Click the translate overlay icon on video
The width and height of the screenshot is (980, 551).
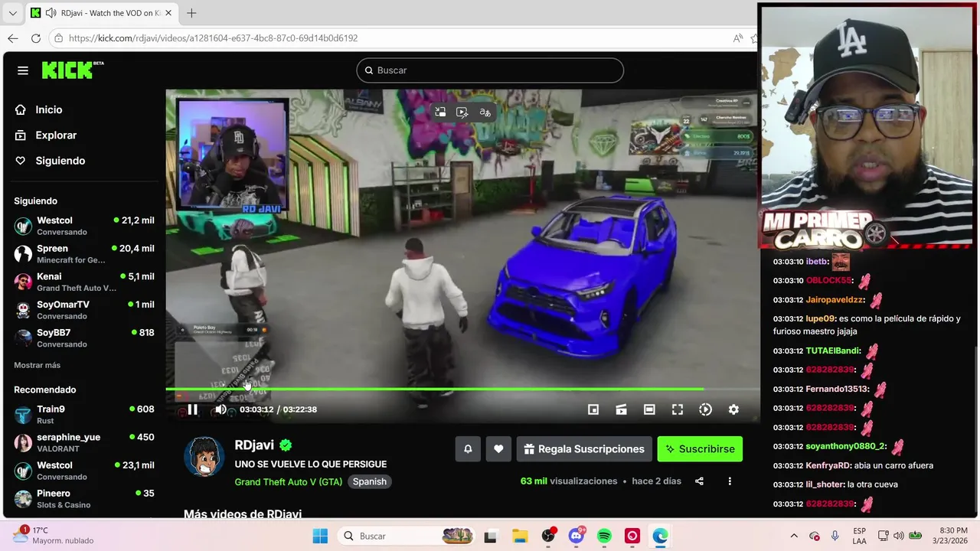[485, 112]
